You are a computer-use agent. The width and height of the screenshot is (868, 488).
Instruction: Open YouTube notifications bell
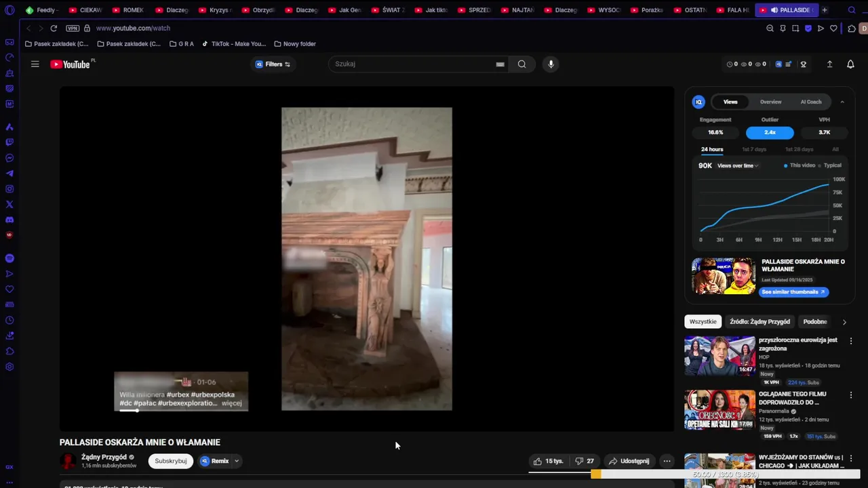(x=850, y=64)
